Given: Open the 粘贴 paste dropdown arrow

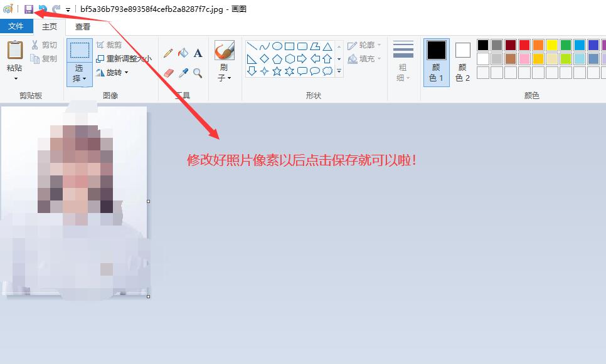Looking at the screenshot, I should [x=15, y=78].
